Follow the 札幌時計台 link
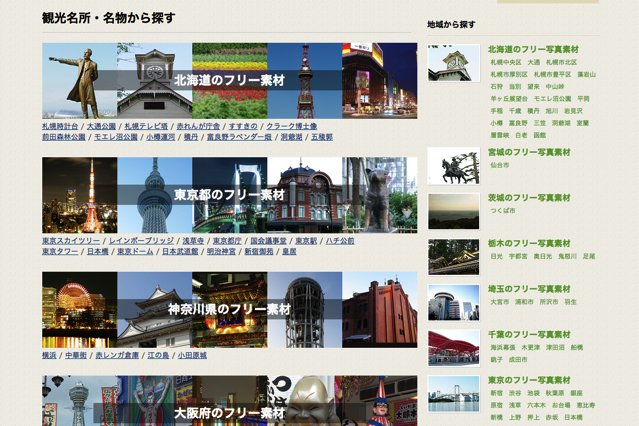 pos(60,127)
